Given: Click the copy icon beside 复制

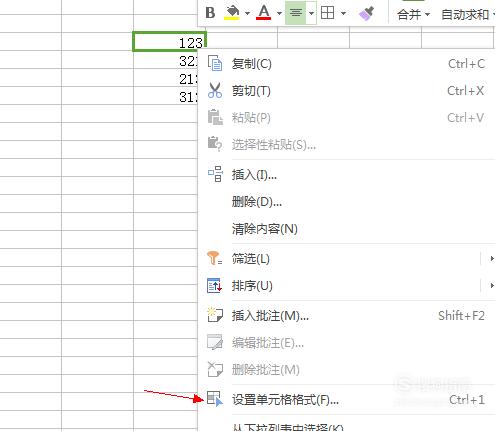Looking at the screenshot, I should click(215, 63).
